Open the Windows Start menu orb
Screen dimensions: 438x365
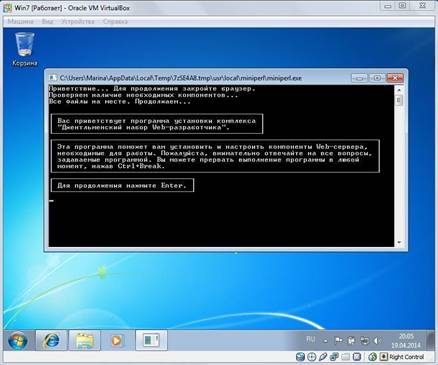pyautogui.click(x=18, y=341)
